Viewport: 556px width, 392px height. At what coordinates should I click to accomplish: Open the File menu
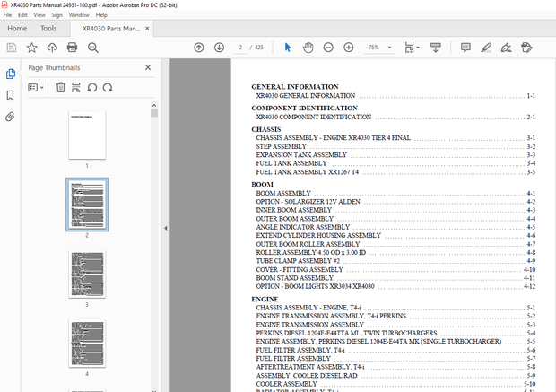[7, 15]
